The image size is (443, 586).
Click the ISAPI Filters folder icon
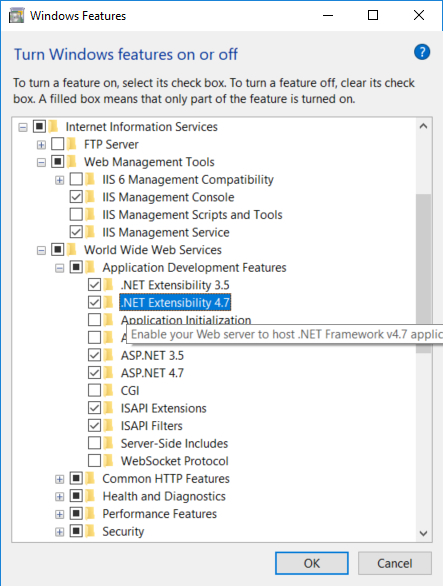pos(108,425)
